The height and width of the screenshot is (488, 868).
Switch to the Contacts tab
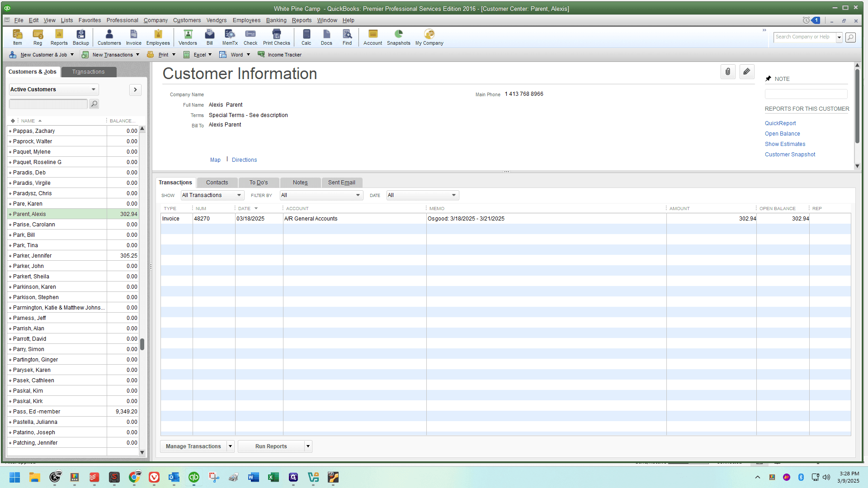point(217,183)
